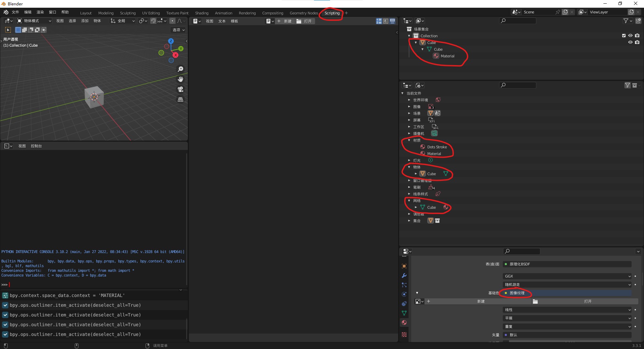The height and width of the screenshot is (349, 644).
Task: Click the zoom magnifier icon beside the viewport
Action: (180, 69)
